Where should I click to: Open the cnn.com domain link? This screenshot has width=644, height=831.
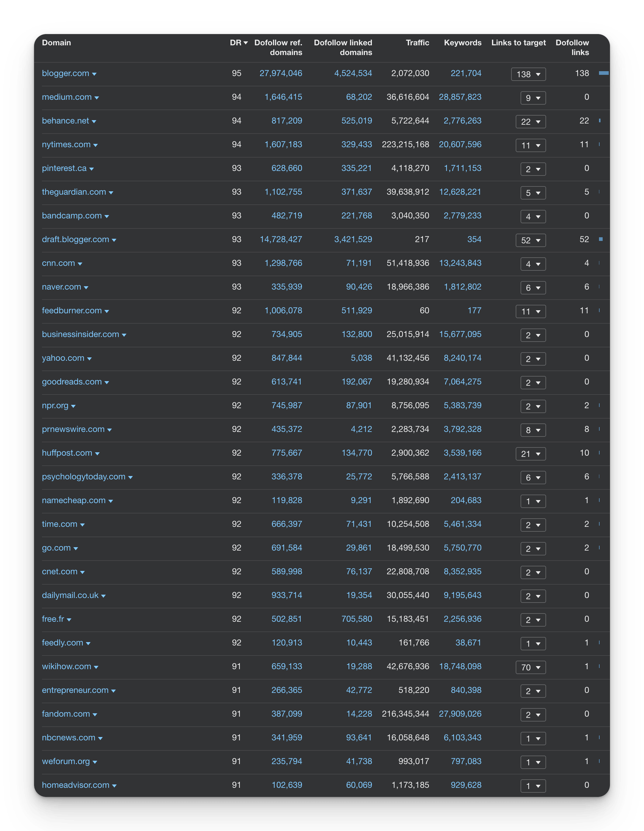[58, 263]
